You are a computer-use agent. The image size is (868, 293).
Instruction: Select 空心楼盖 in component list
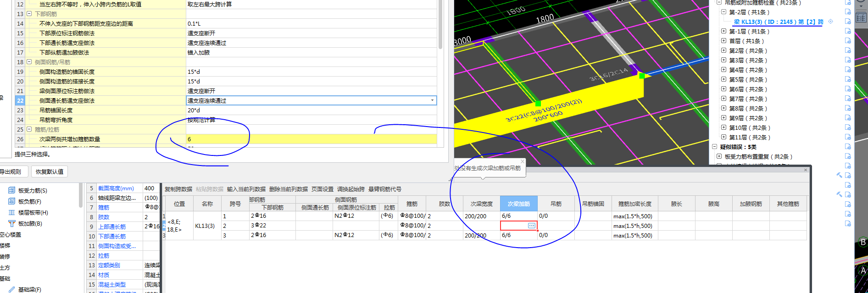(11, 234)
